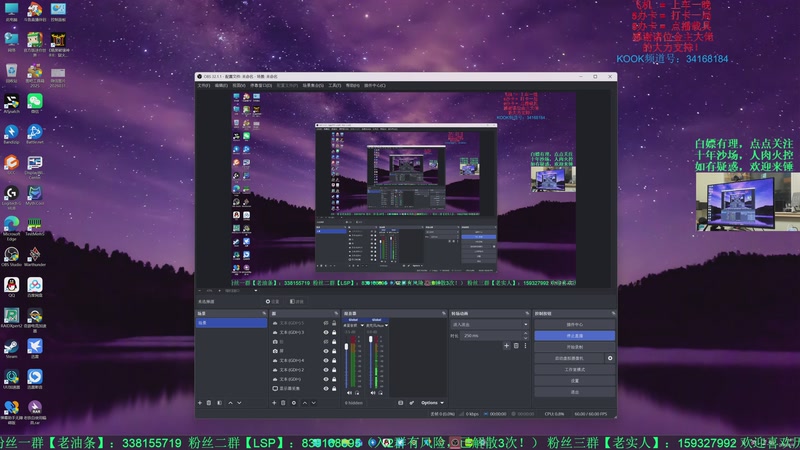Remove selected source with trash icon
The width and height of the screenshot is (800, 450).
[x=283, y=403]
